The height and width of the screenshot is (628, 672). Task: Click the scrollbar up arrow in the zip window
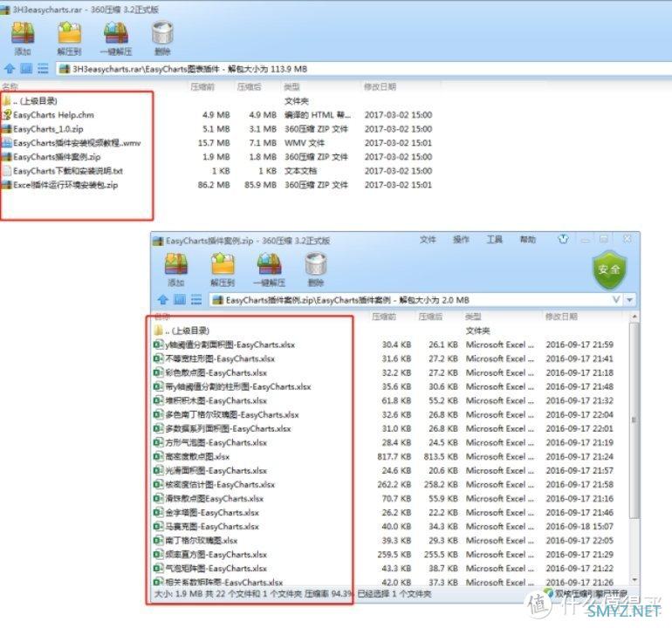click(634, 317)
